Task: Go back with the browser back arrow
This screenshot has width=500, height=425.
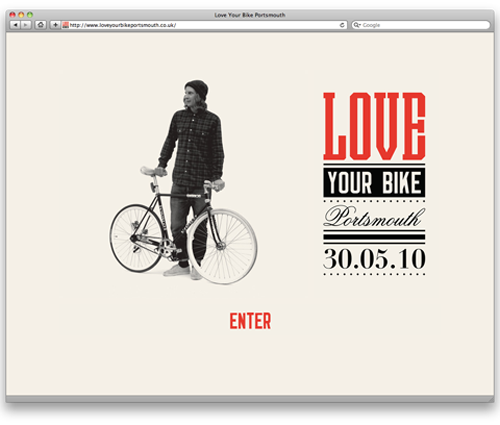Action: click(x=15, y=25)
